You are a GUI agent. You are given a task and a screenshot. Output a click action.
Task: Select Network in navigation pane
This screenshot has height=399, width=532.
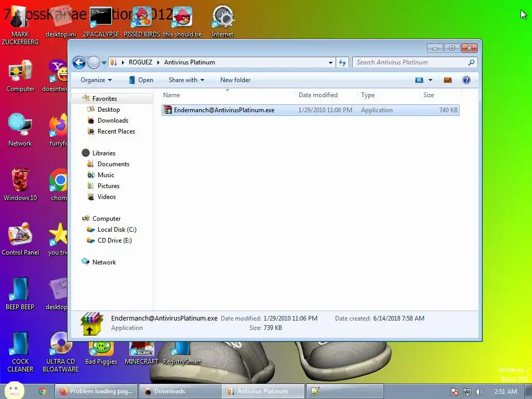[x=104, y=262]
